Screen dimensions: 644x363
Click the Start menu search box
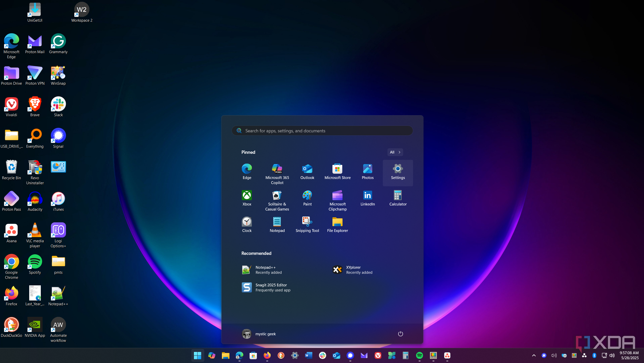(x=322, y=131)
